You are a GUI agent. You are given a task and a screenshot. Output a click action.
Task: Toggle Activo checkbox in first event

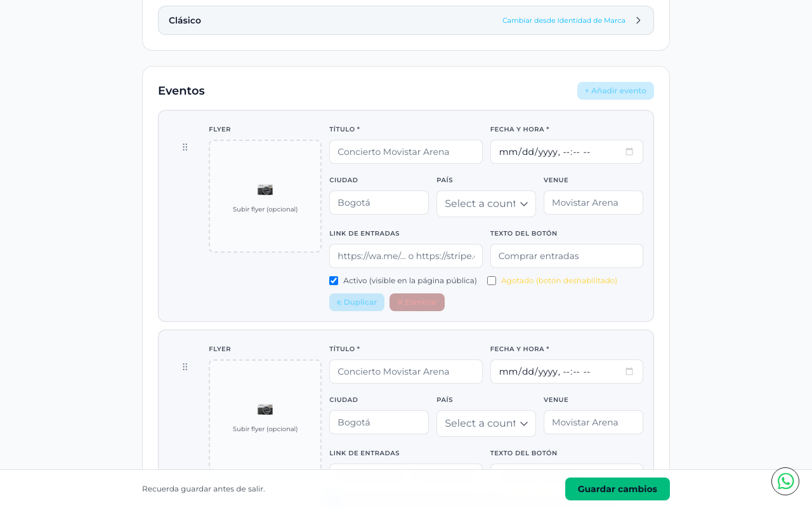coord(334,281)
